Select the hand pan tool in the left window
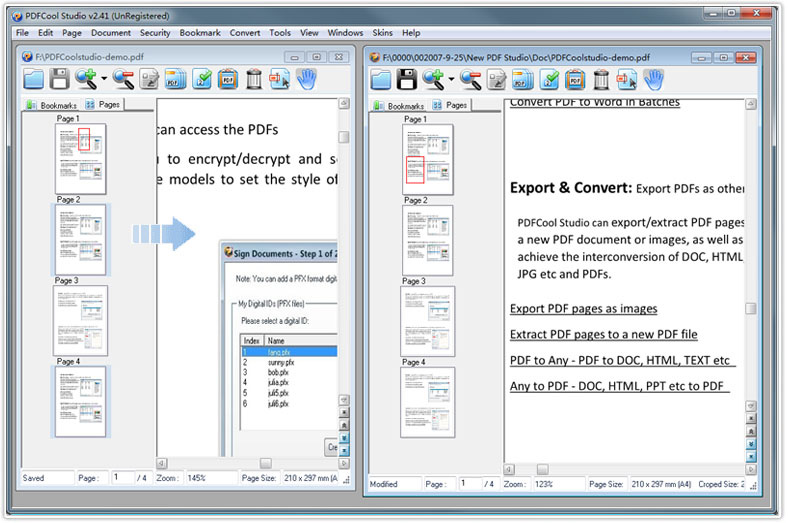 [307, 79]
